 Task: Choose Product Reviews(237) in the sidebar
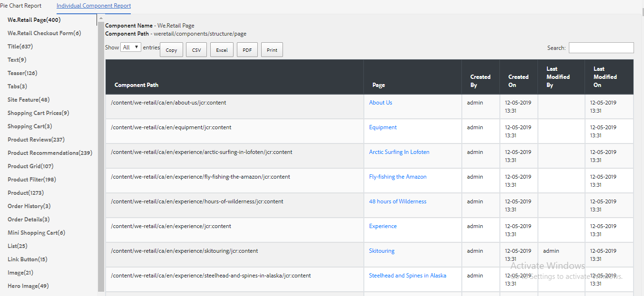pos(36,140)
